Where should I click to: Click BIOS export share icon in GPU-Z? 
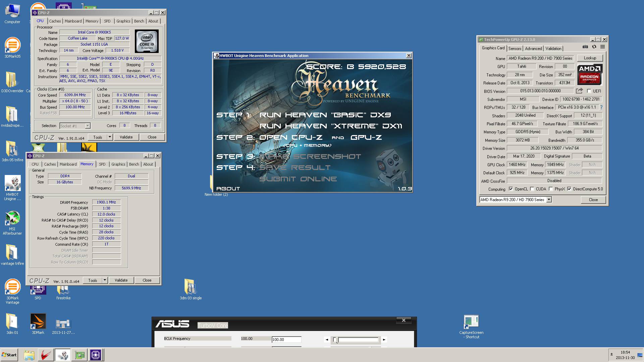coord(579,91)
